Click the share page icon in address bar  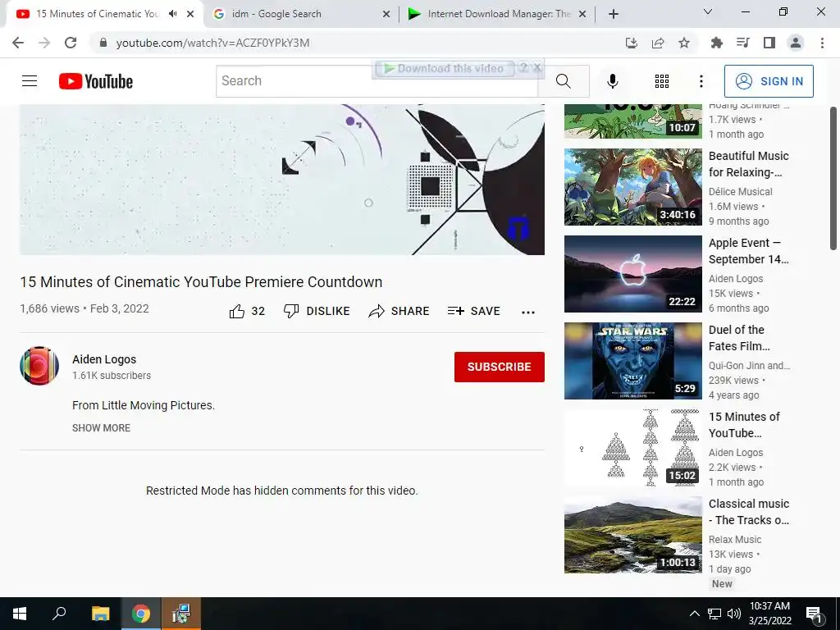pos(658,43)
